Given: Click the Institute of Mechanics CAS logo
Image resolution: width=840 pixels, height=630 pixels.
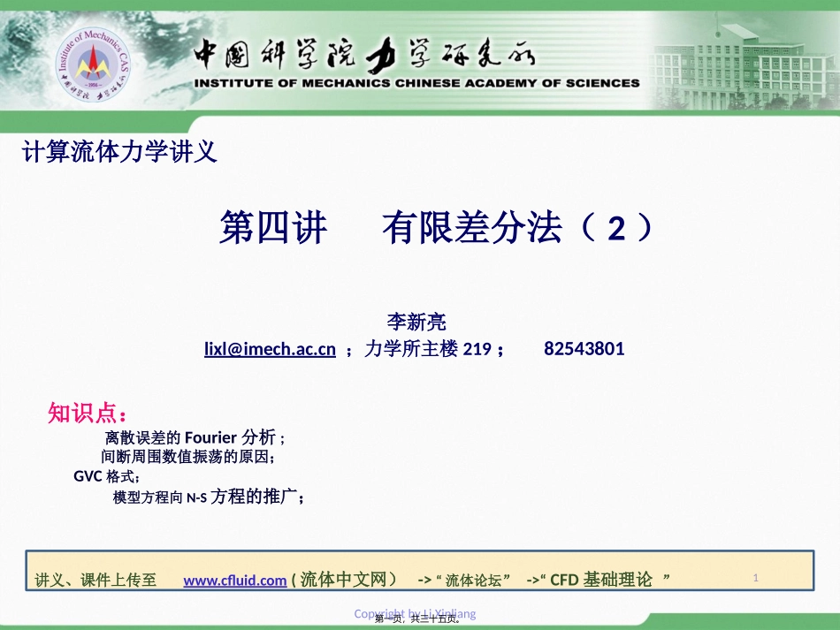Looking at the screenshot, I should point(93,65).
